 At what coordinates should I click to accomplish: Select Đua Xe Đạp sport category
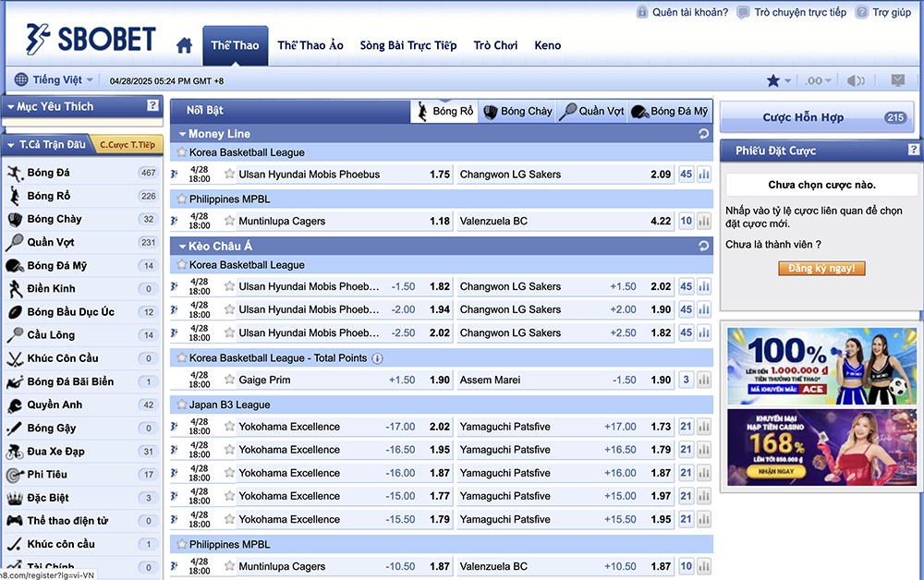[82, 451]
